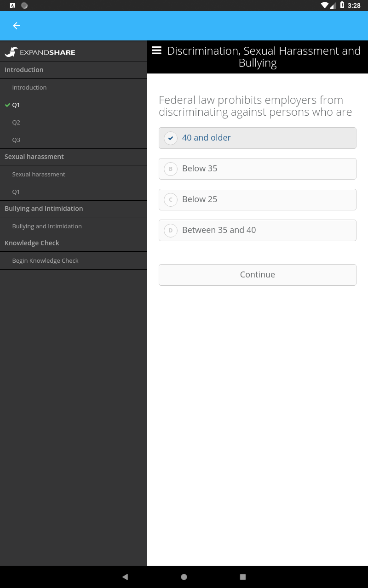Viewport: 368px width, 588px height.
Task: Tap the back arrow in blue header
Action: point(17,26)
